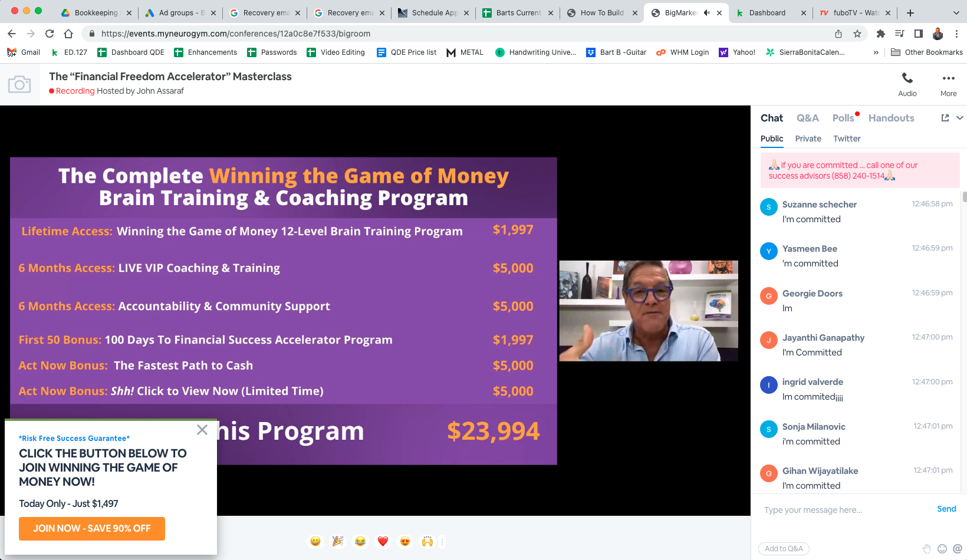Open the Polls tab
This screenshot has width=967, height=560.
(x=843, y=118)
